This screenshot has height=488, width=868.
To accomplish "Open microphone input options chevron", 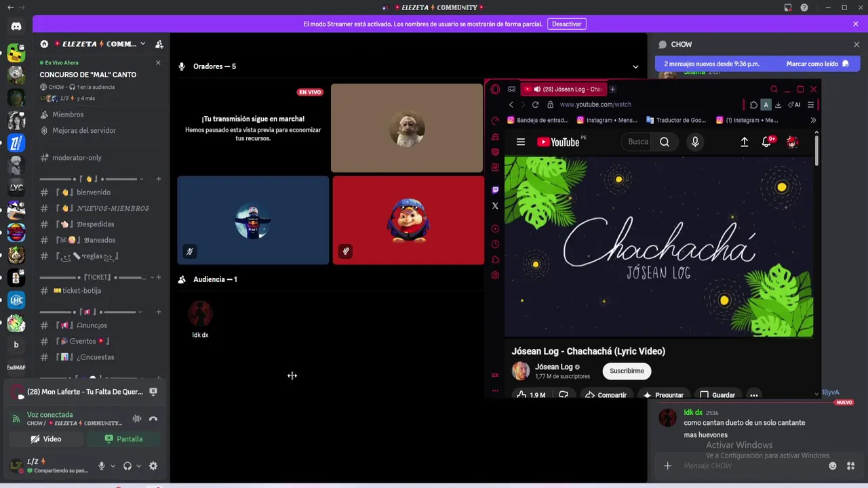I will click(113, 466).
